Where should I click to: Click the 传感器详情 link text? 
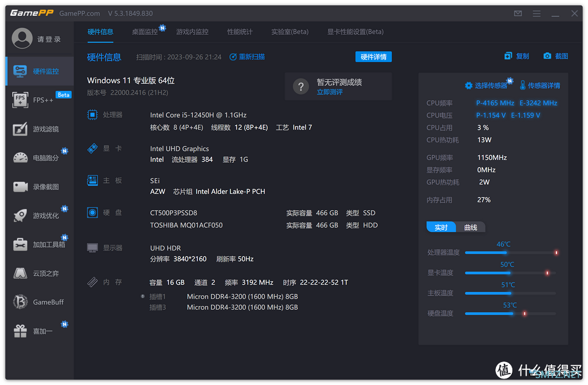click(544, 85)
